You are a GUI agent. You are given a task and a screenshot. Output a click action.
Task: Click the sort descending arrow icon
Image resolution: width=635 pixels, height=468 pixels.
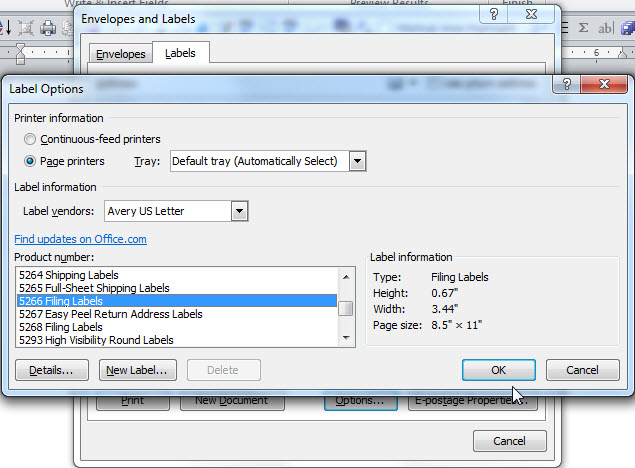pos(6,28)
